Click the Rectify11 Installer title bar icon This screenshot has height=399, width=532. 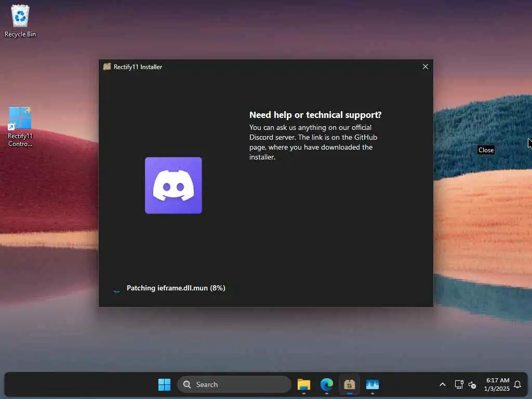click(x=107, y=66)
